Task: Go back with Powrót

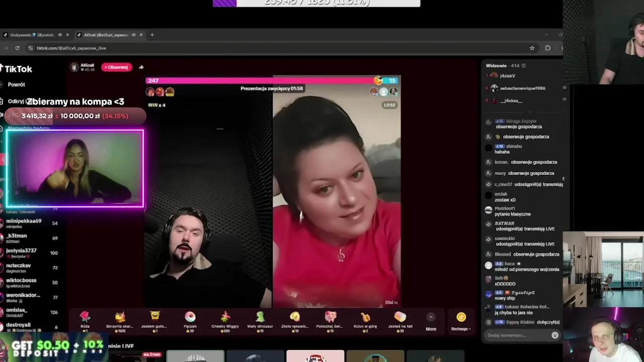Action: [x=16, y=84]
